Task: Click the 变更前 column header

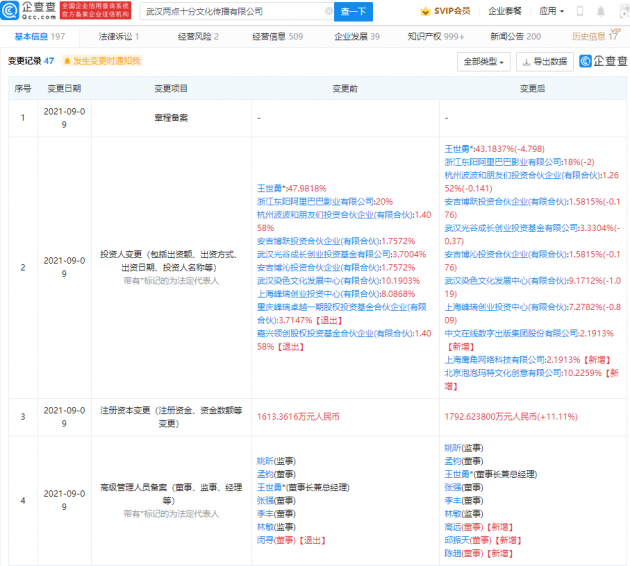Action: (x=345, y=88)
